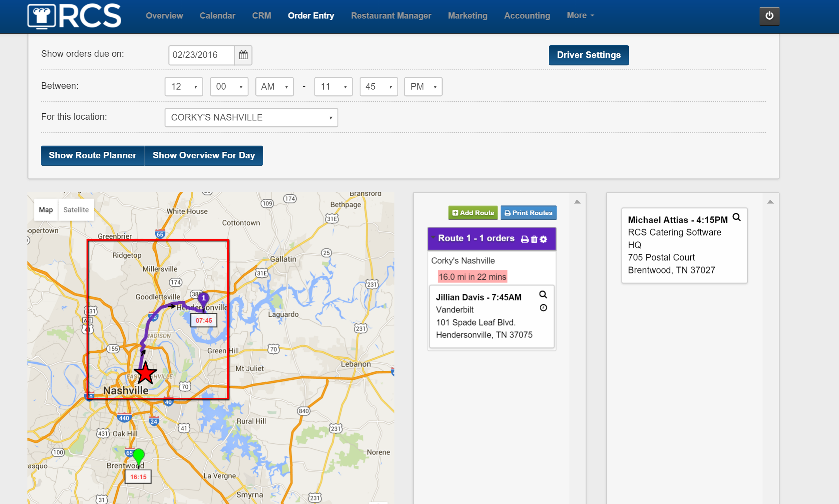Open the calendar icon next to the date field
Image resolution: width=839 pixels, height=504 pixels.
243,55
